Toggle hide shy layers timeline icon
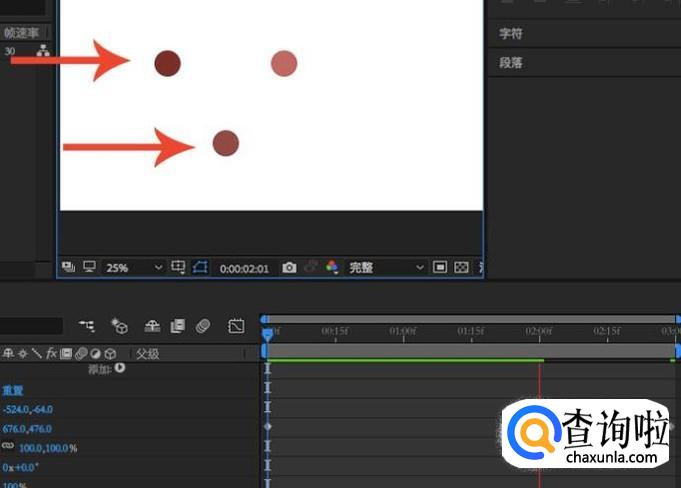The image size is (681, 488). (x=152, y=326)
